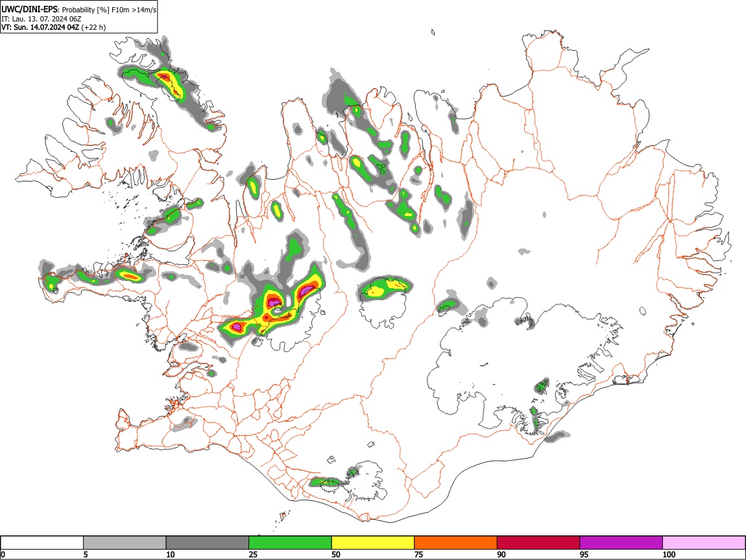Click the legend label 100
746x560 pixels.
(x=669, y=554)
